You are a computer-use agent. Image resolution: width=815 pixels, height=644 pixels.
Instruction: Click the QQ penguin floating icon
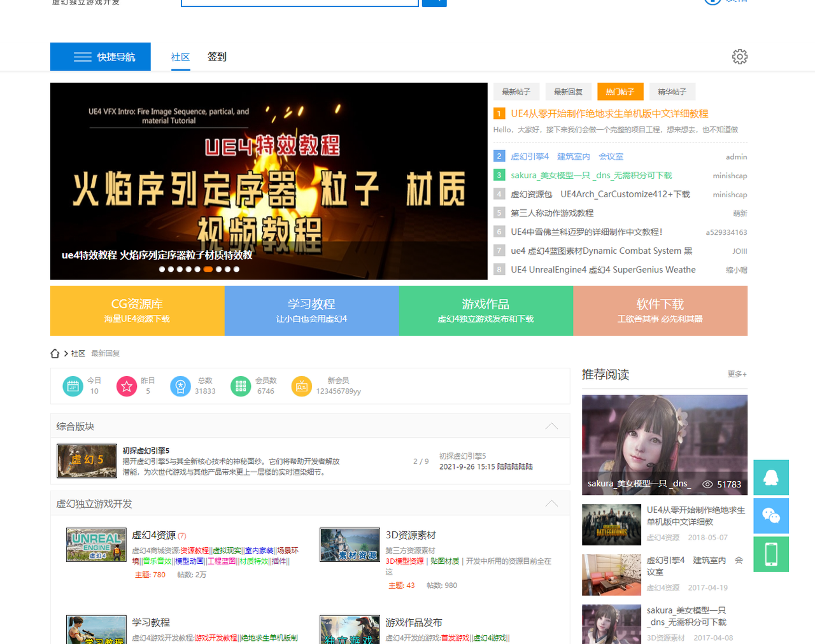(771, 477)
